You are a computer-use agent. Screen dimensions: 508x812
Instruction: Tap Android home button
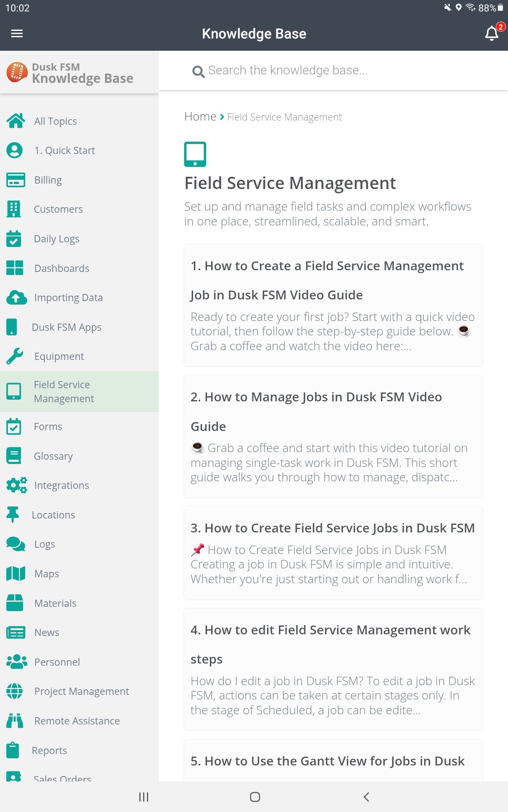(x=255, y=797)
